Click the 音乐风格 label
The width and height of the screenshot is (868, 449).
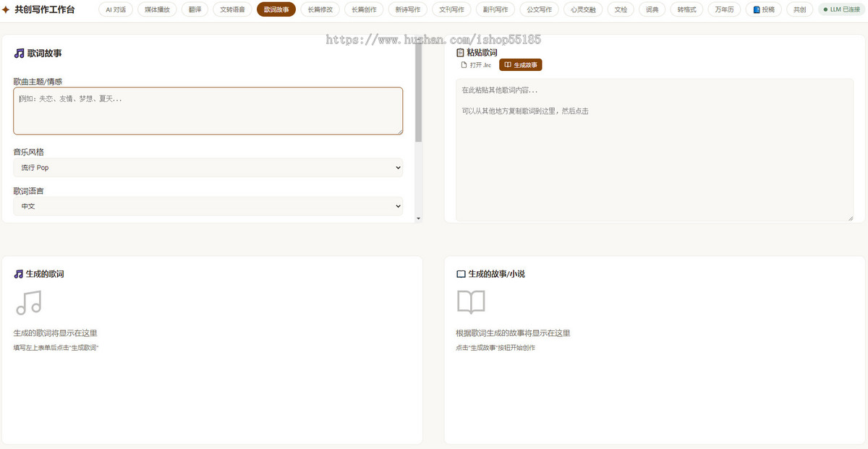tap(28, 152)
